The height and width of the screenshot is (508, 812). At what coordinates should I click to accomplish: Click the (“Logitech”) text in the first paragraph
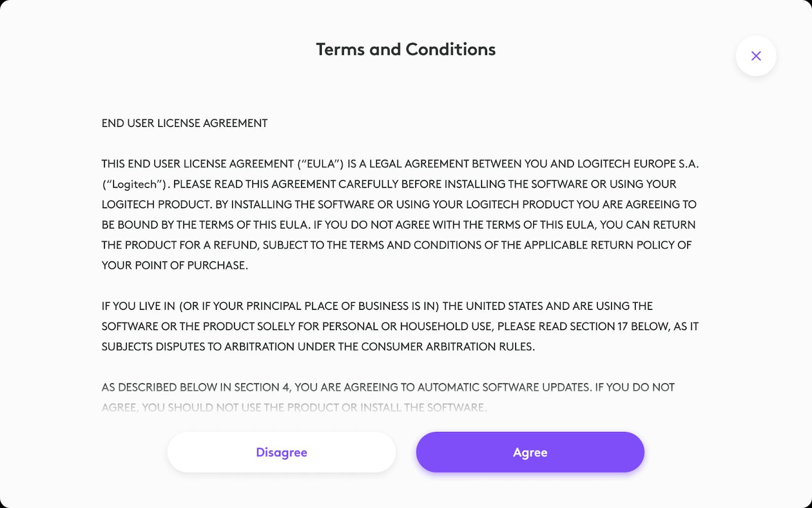[x=134, y=184]
